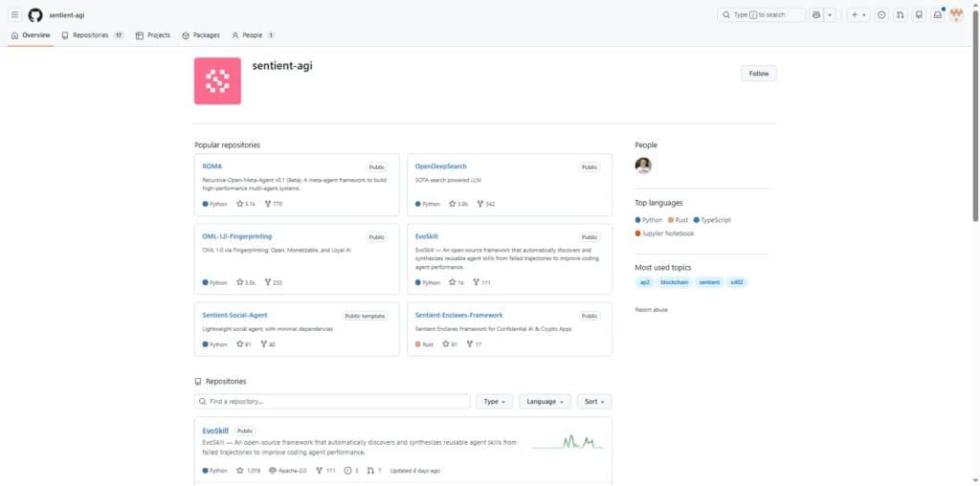Select the ap2 topic tag

pyautogui.click(x=644, y=282)
